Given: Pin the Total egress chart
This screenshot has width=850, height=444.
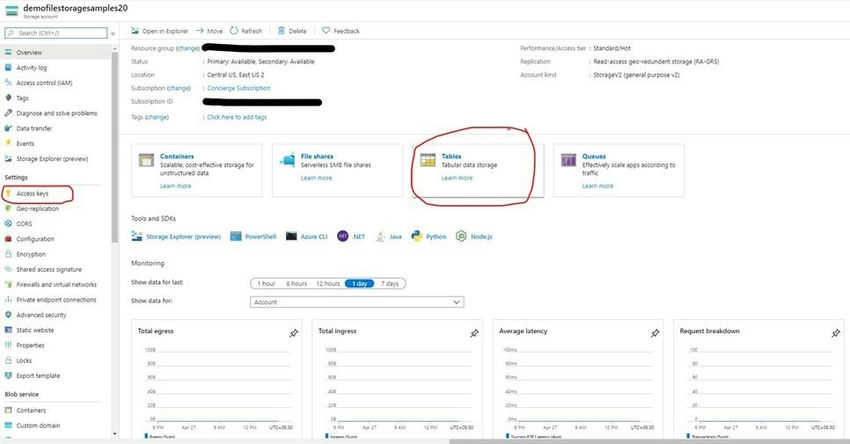Looking at the screenshot, I should pos(293,333).
